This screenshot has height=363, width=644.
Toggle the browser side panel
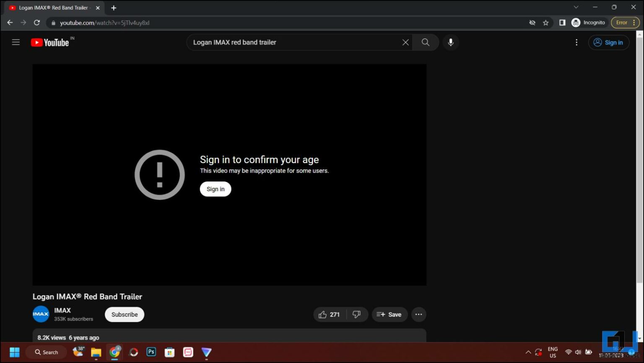coord(562,23)
